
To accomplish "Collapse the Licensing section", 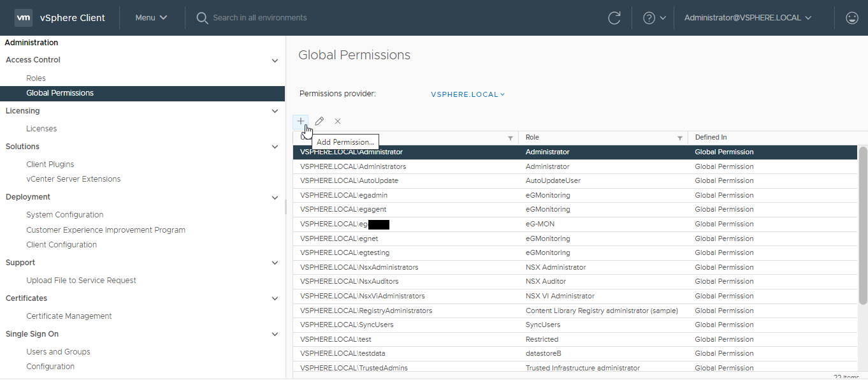I will coord(275,111).
